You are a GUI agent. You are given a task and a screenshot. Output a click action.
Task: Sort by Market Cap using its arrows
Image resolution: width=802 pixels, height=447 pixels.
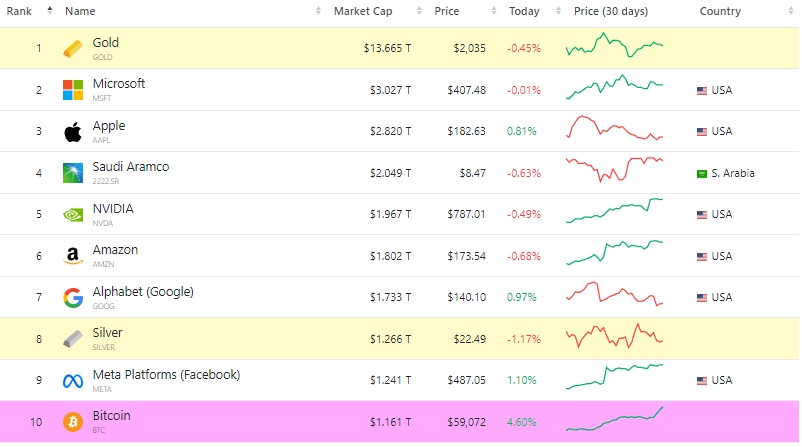(x=419, y=11)
